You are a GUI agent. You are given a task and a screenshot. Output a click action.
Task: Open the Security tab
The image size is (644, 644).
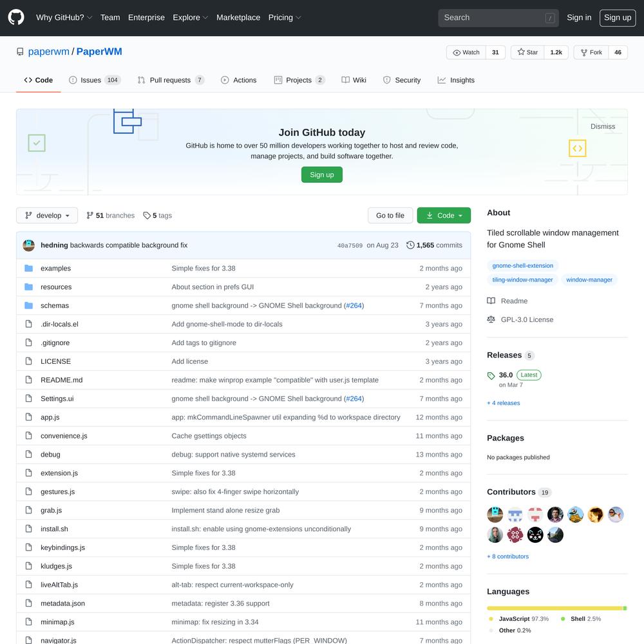pos(402,80)
